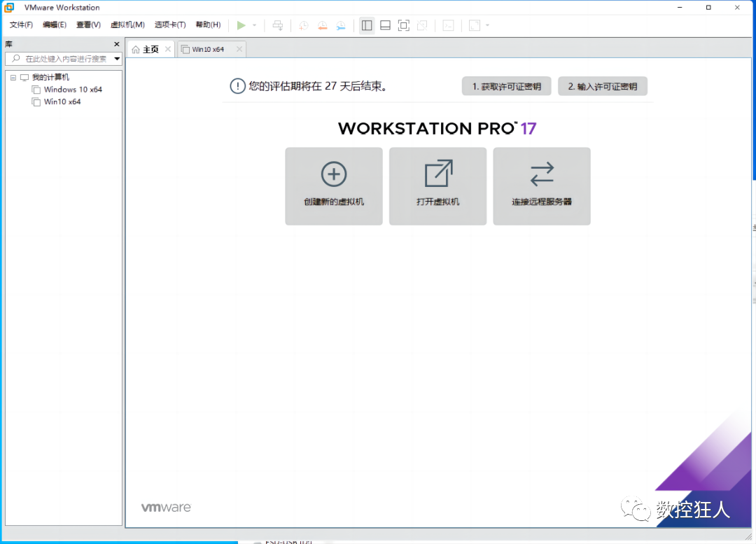The width and height of the screenshot is (756, 544).
Task: Click the Unity mode toolbar icon
Action: 422,26
